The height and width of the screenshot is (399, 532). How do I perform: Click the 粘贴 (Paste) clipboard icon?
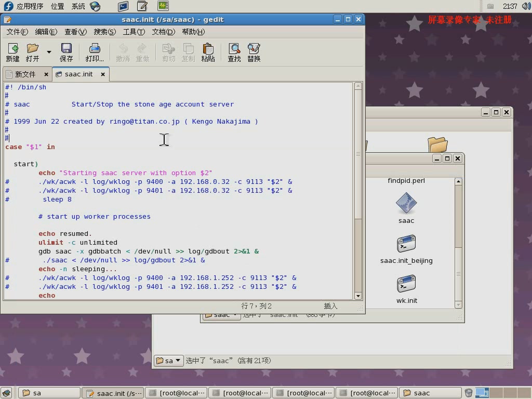click(x=208, y=52)
